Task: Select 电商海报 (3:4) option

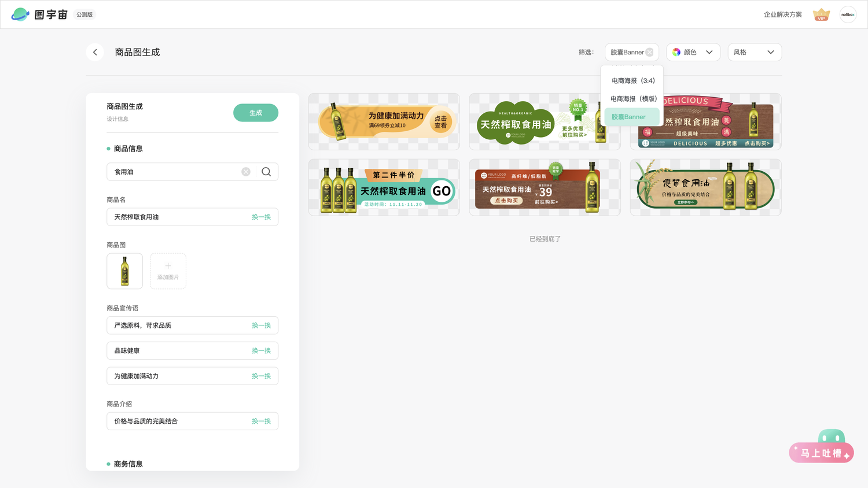Action: click(x=632, y=81)
